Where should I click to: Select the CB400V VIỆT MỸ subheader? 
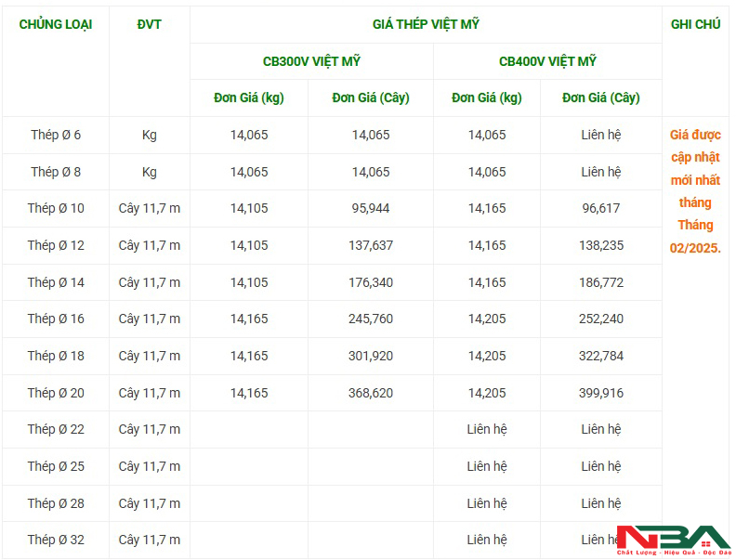pos(547,61)
